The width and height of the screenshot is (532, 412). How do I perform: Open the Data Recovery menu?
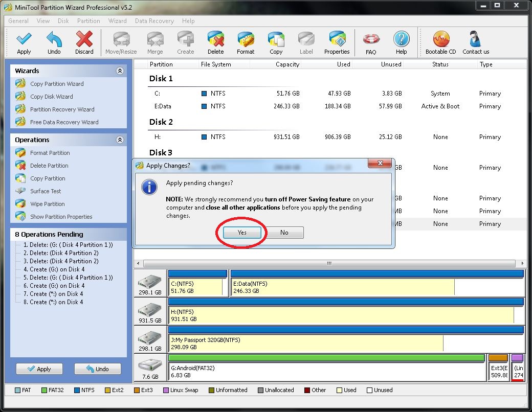point(154,21)
